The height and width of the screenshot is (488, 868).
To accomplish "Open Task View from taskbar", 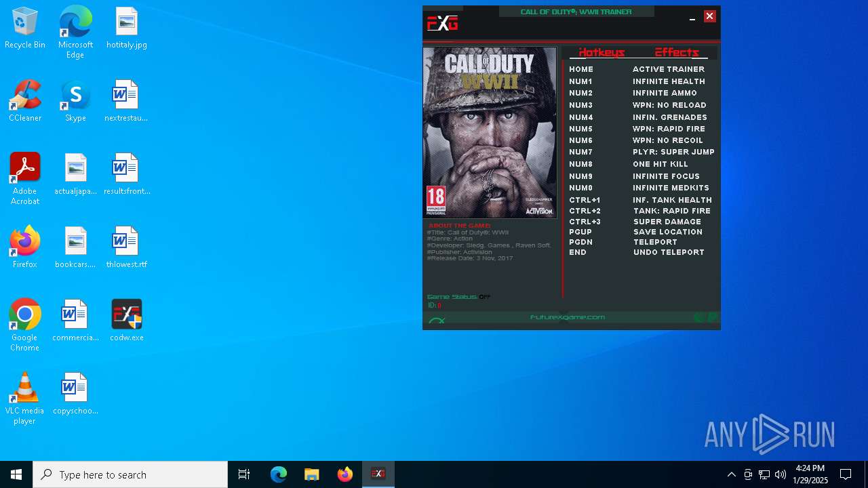I will pos(244,474).
